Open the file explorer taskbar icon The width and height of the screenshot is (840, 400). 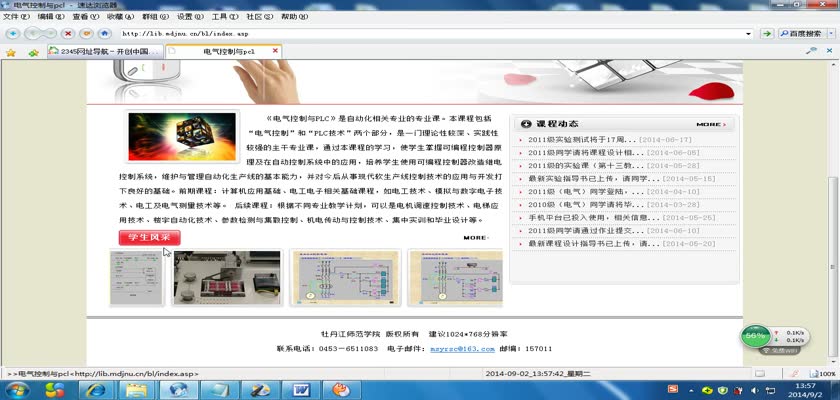tap(137, 390)
